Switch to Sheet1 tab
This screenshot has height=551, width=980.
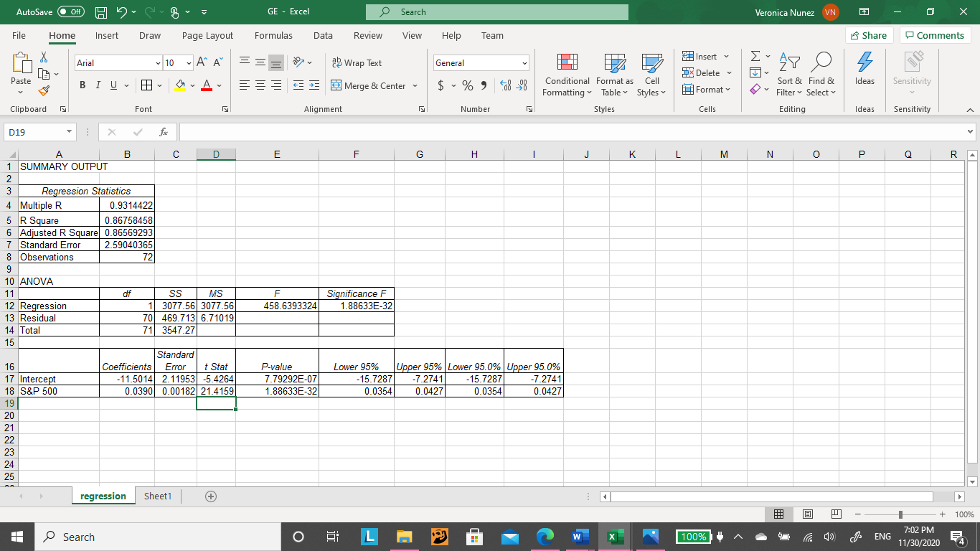click(157, 496)
